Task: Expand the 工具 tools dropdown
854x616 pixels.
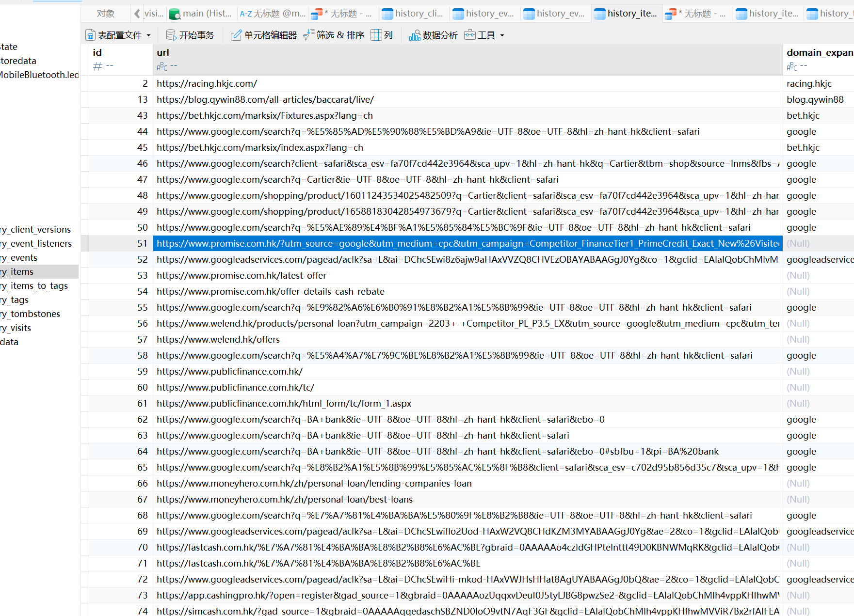Action: click(x=484, y=35)
